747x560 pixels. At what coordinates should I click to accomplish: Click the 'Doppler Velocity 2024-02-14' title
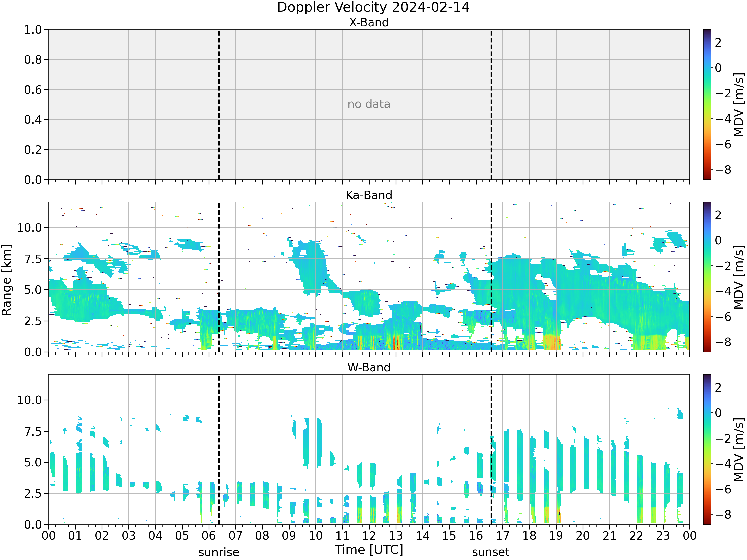373,7
